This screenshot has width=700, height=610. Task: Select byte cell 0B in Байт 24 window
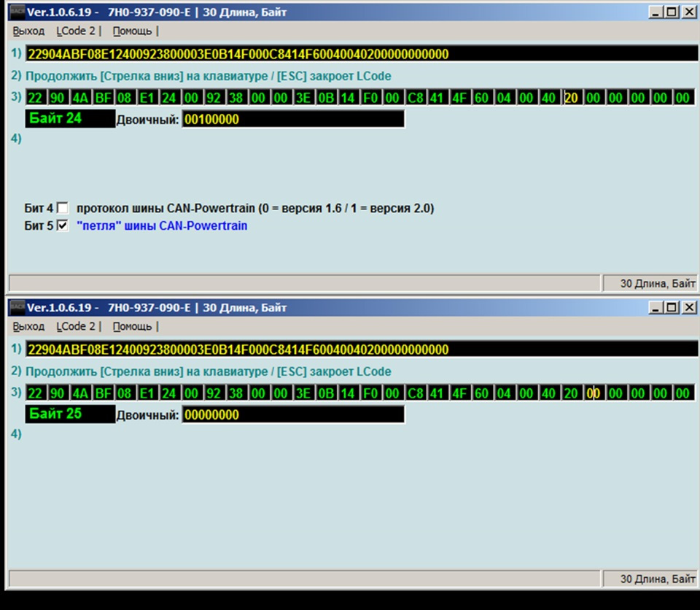pos(326,98)
